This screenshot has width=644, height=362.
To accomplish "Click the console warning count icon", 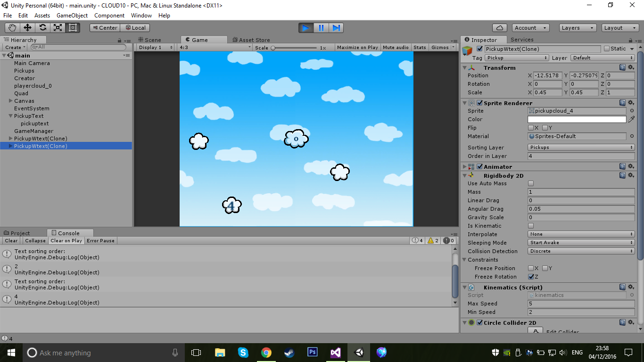I will click(433, 240).
